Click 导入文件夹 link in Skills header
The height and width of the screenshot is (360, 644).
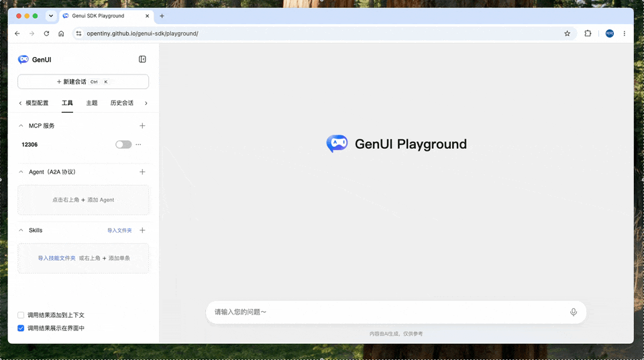tap(119, 231)
